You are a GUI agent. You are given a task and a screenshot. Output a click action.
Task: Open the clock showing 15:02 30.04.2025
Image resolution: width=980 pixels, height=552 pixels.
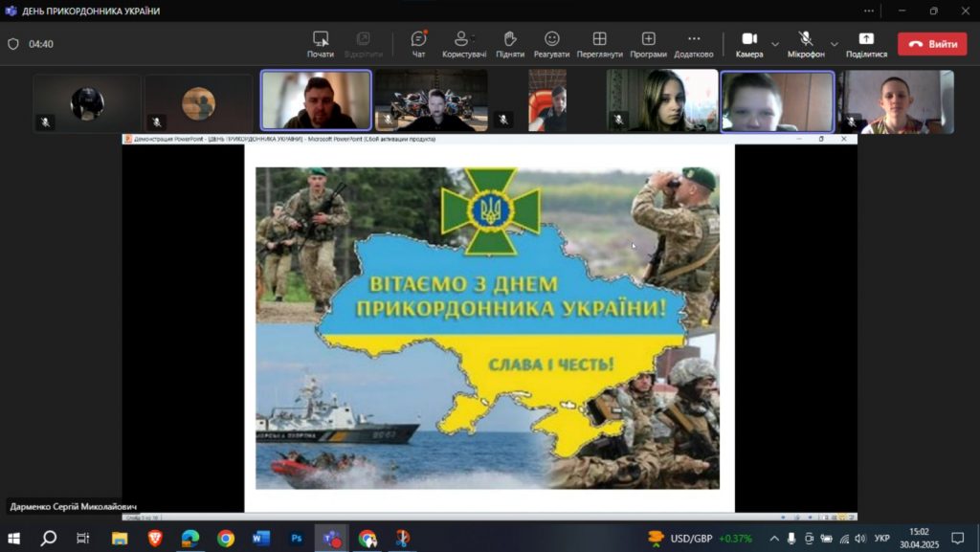point(919,539)
